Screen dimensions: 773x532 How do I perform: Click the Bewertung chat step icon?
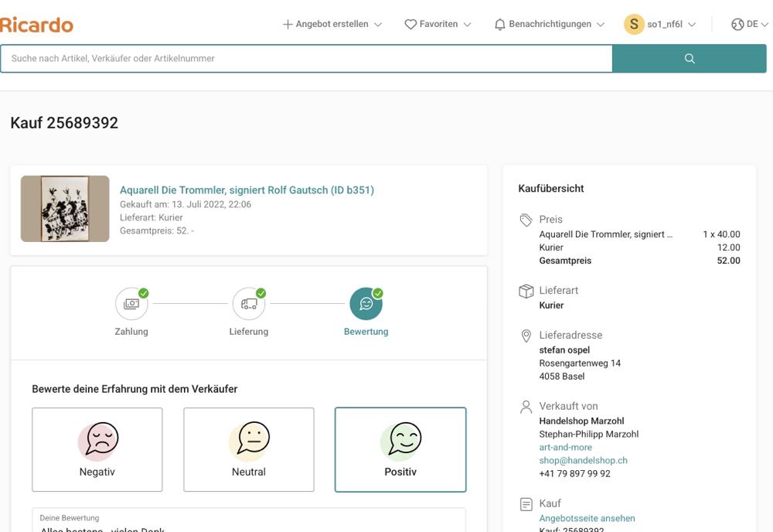[x=366, y=304]
